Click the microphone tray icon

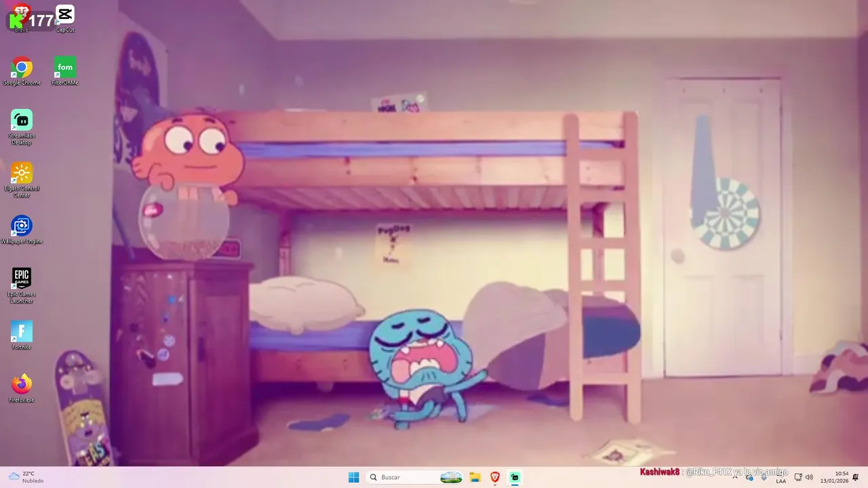[764, 477]
